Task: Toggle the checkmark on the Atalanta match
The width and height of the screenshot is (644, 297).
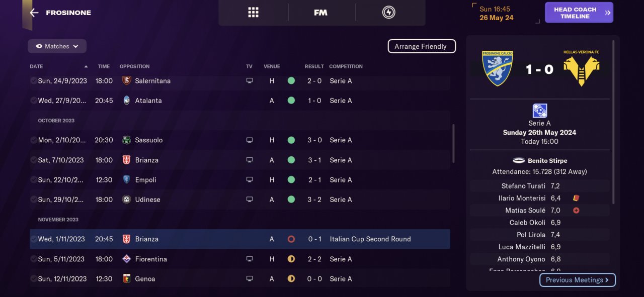Action: pos(33,101)
